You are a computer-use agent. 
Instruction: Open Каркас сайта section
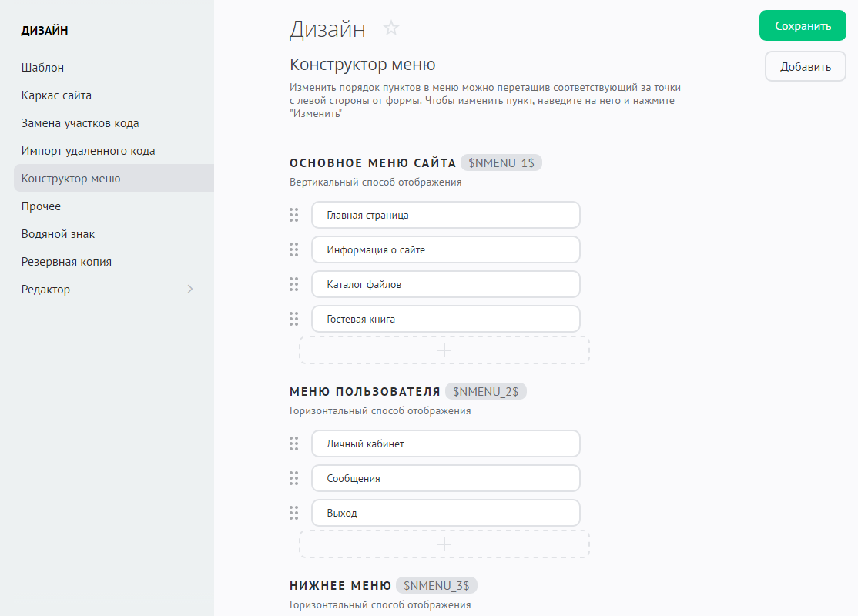click(x=56, y=95)
